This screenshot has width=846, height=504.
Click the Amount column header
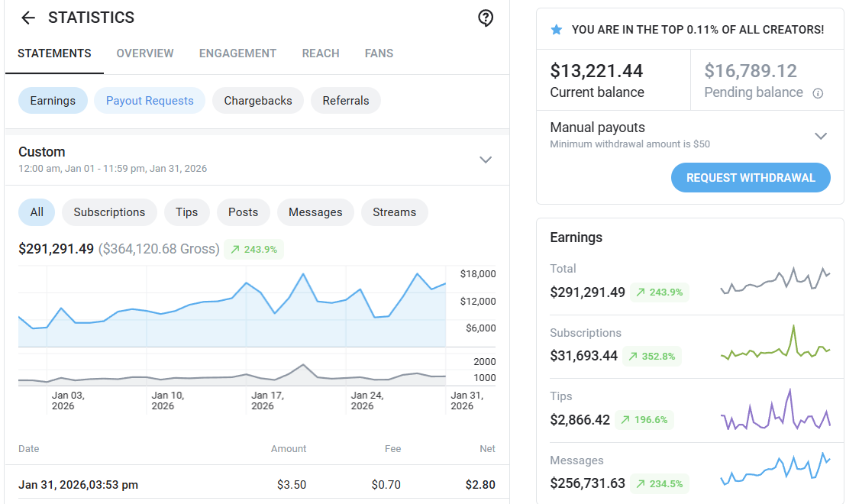coord(289,449)
